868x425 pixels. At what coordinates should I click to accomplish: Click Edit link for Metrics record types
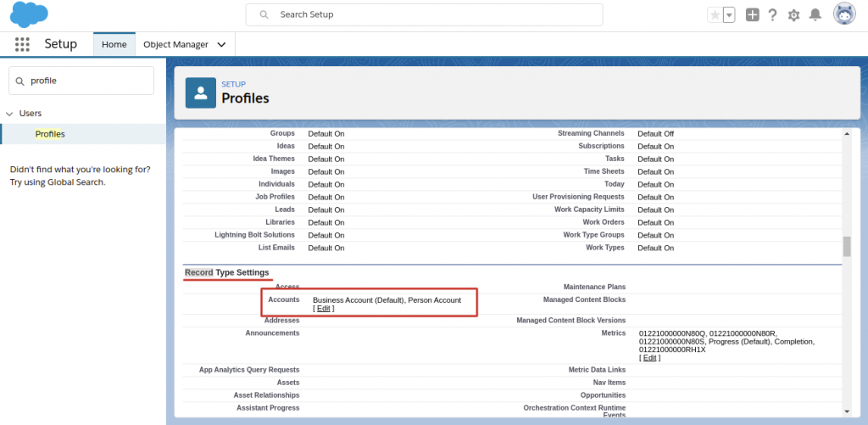(x=649, y=358)
